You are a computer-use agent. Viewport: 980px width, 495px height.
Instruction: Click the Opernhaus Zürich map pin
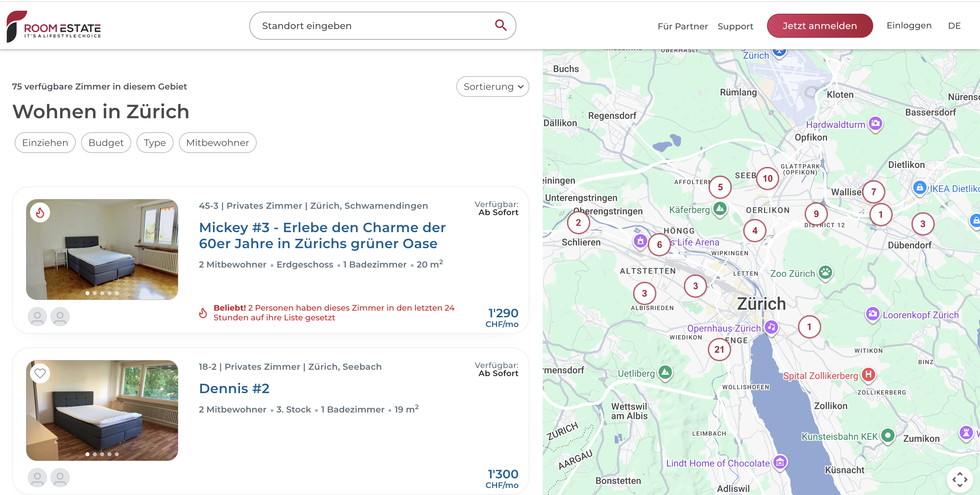point(771,327)
